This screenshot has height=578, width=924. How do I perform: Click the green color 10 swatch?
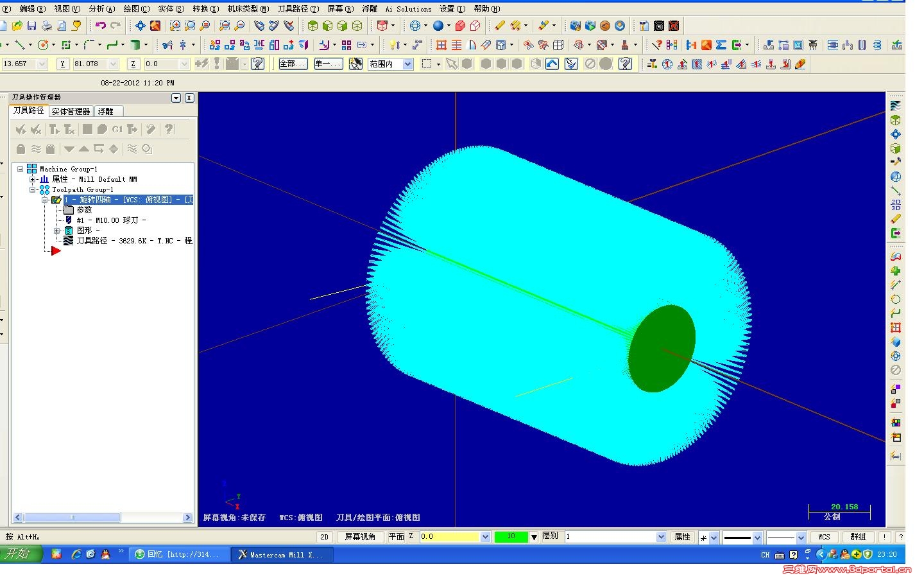(511, 537)
